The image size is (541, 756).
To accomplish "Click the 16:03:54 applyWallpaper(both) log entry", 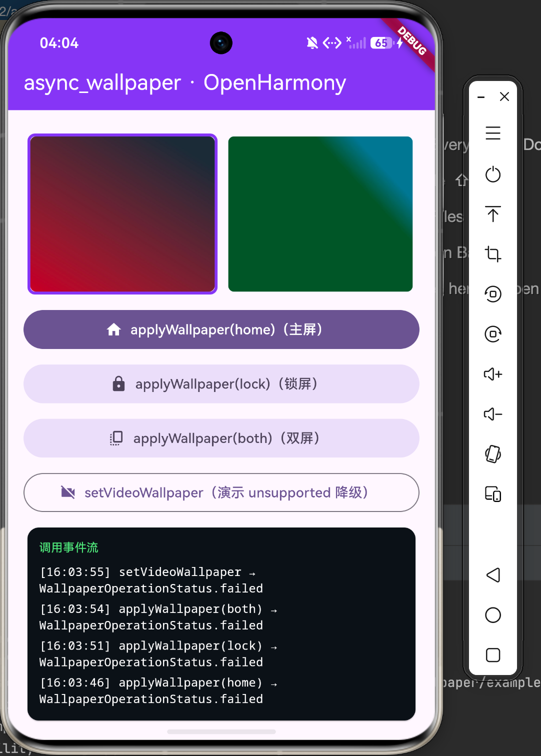I will point(158,617).
